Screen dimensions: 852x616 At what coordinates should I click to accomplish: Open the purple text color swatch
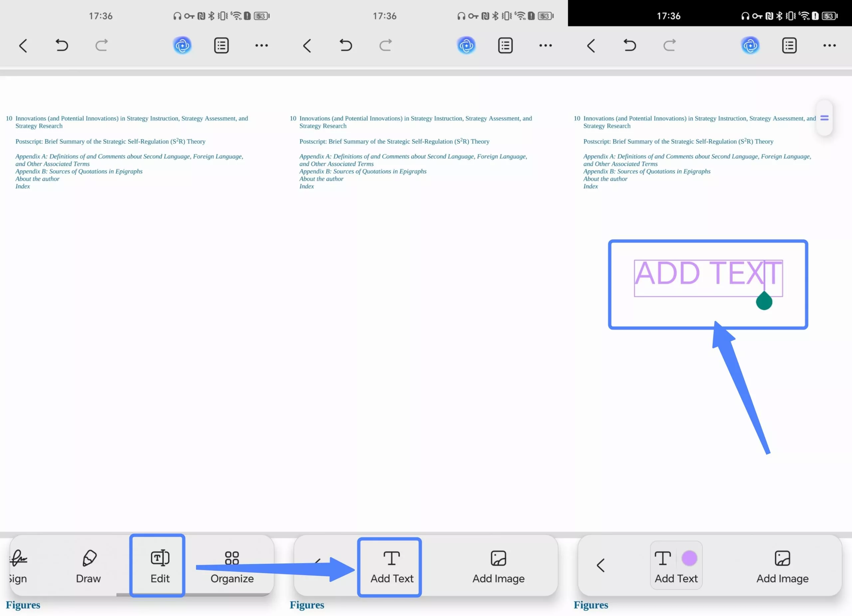tap(689, 558)
